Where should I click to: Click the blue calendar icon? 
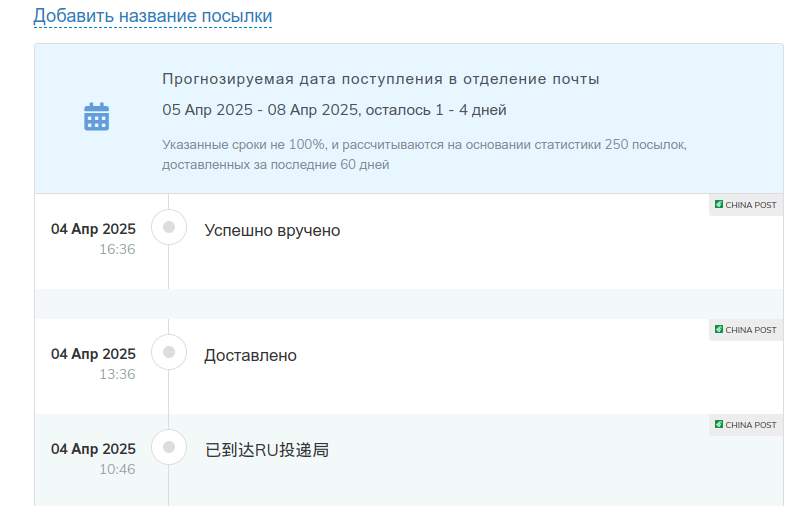[97, 117]
